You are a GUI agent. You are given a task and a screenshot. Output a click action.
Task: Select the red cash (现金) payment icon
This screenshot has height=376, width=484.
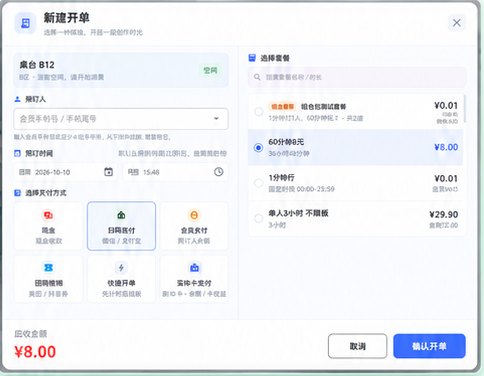click(48, 215)
